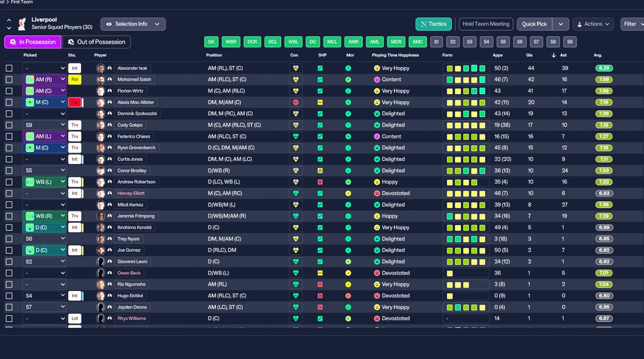The width and height of the screenshot is (644, 359).
Task: Click Harvey Elliott's 6.83 average rating pill
Action: click(x=604, y=193)
